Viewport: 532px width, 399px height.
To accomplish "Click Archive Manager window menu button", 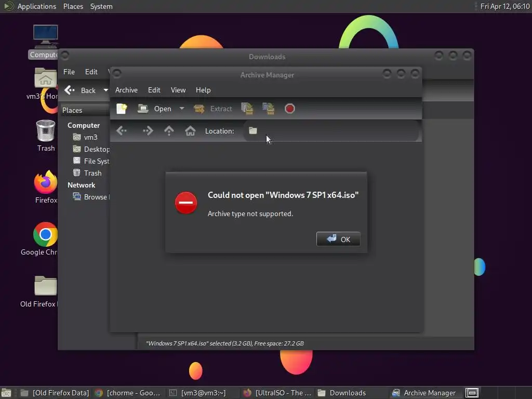I will (117, 73).
